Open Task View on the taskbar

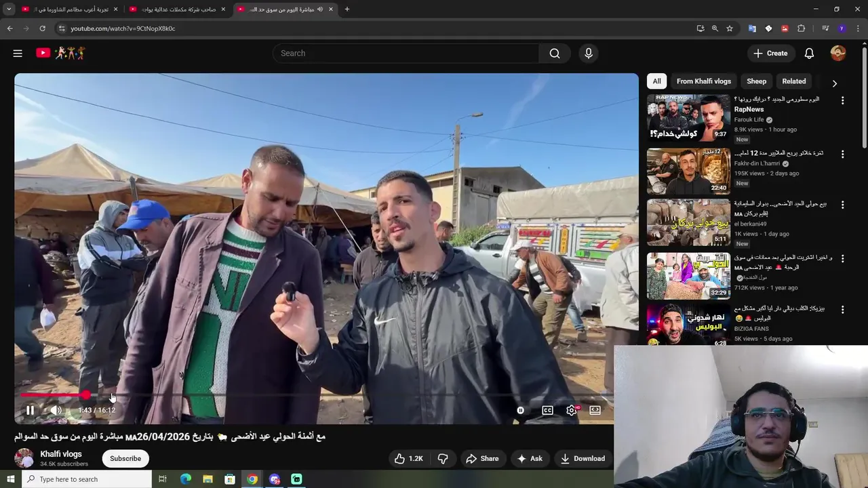point(163,479)
